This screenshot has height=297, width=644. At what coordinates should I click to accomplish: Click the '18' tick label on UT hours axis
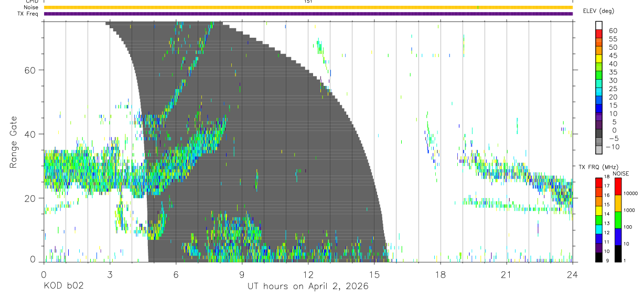tap(440, 274)
